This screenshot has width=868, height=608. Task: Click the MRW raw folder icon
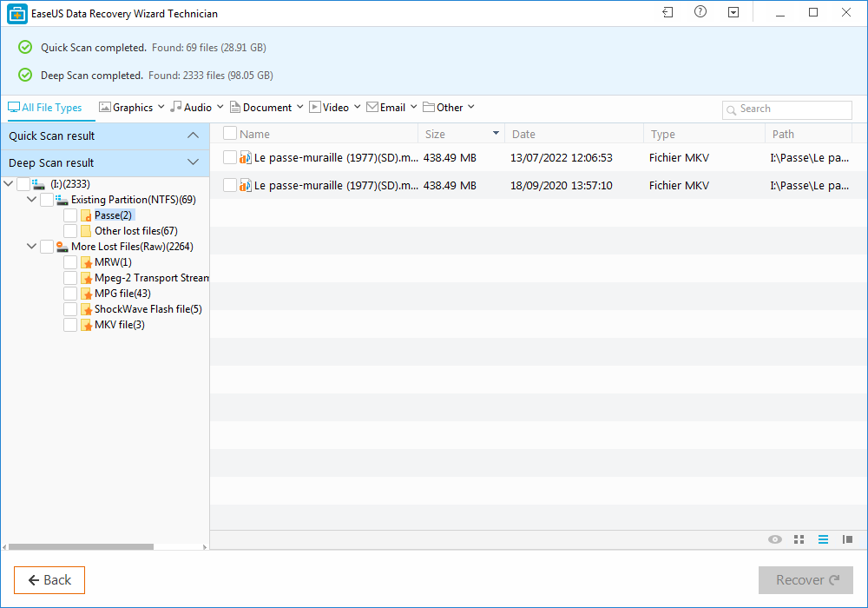tap(86, 262)
